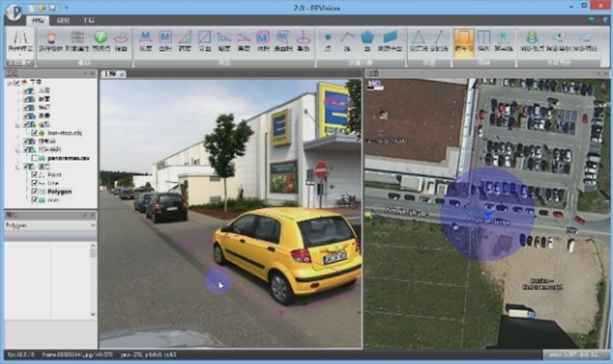Screen dimensions: 613x364
Task: Toggle the bus-stop.obj checkbox
Action: point(34,133)
